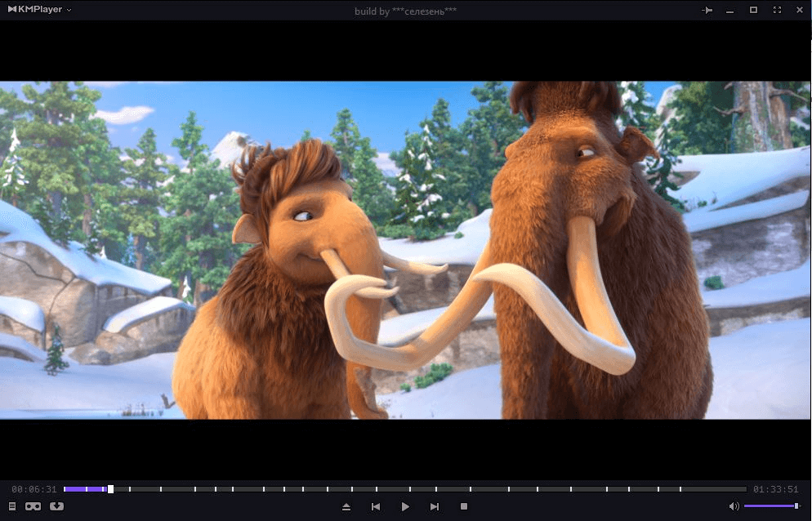The width and height of the screenshot is (812, 521).
Task: Open the download/capture box icon
Action: 57,506
